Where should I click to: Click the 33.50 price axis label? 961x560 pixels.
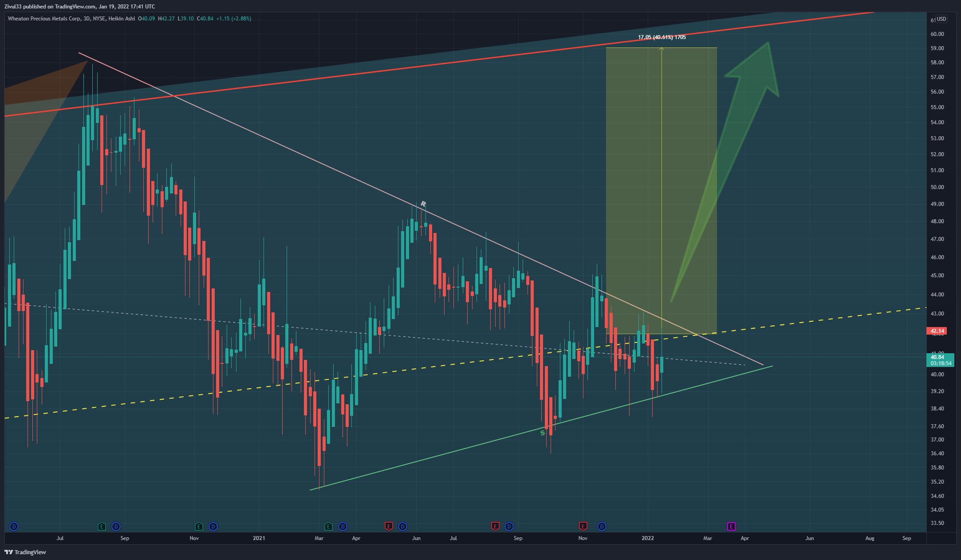(x=937, y=523)
